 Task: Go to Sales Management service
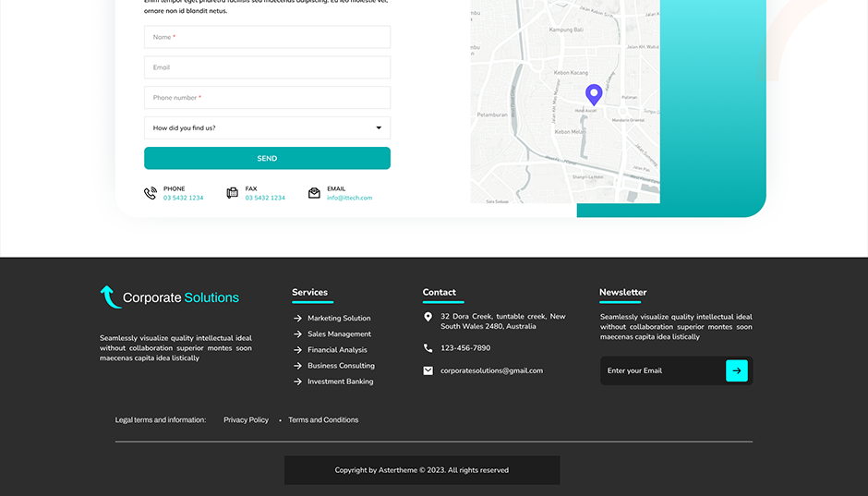pos(339,333)
